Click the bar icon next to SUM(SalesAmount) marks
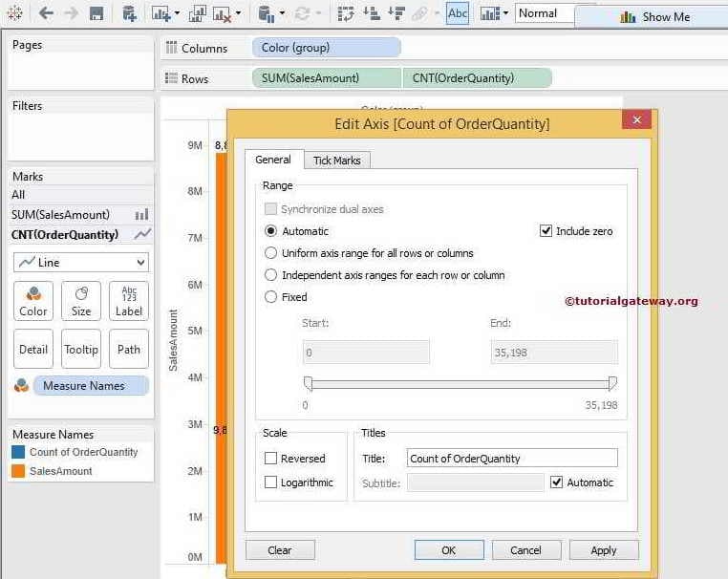 tap(141, 215)
